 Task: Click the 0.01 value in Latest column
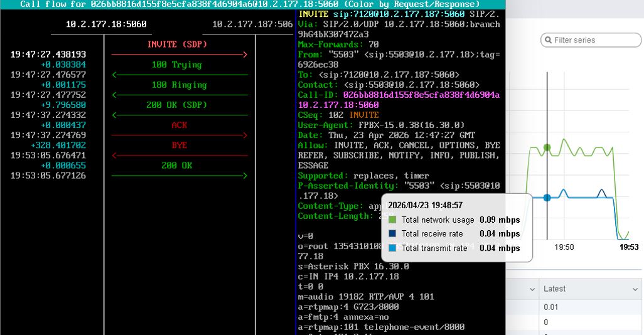click(x=550, y=307)
